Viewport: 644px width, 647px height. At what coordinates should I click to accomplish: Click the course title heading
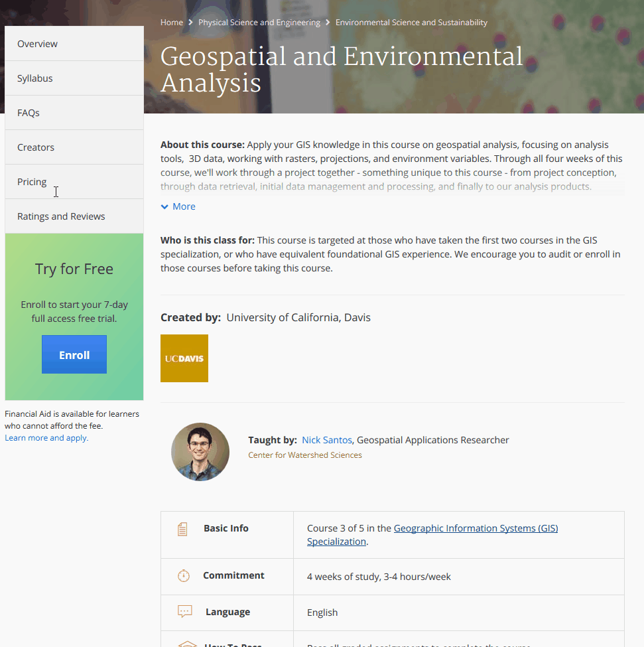pyautogui.click(x=342, y=69)
